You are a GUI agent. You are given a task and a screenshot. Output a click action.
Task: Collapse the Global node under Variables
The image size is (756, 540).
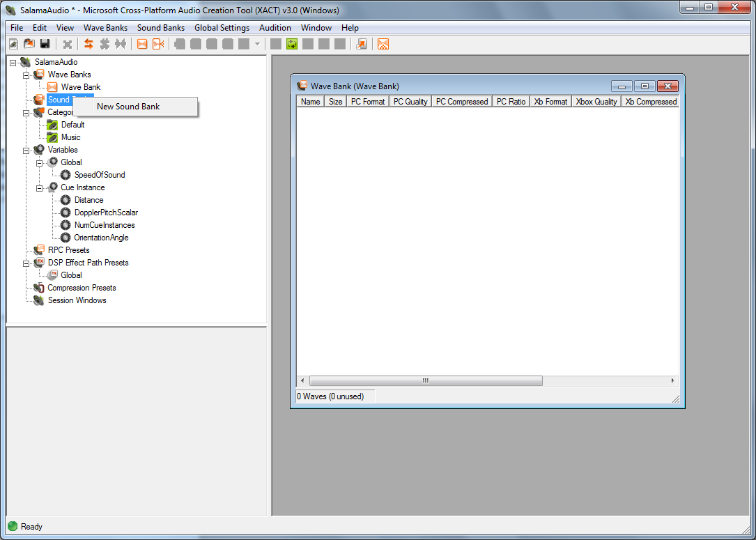tap(40, 163)
